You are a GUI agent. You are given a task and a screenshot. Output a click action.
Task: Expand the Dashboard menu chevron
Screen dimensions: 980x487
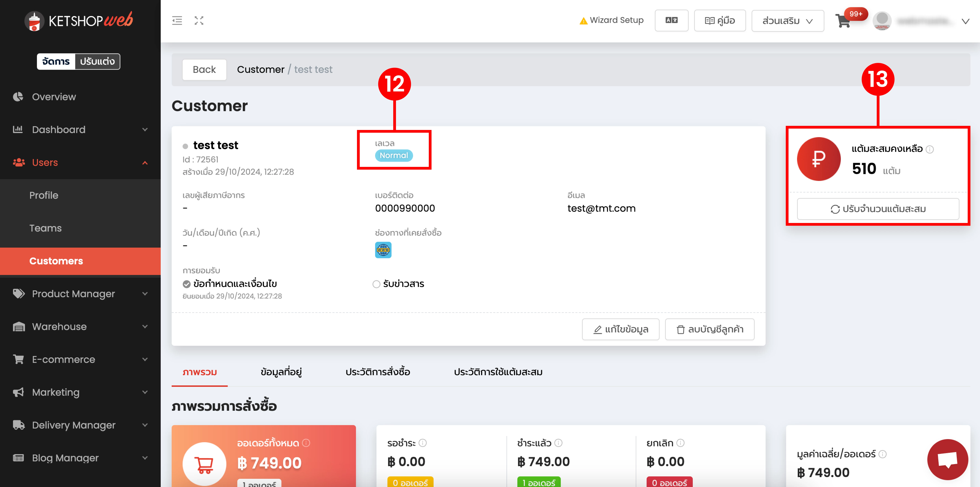(145, 130)
